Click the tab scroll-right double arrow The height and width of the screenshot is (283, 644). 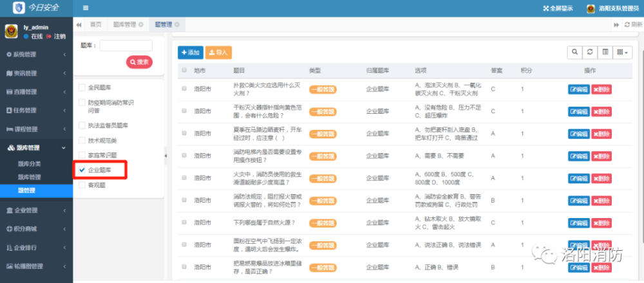coord(616,24)
